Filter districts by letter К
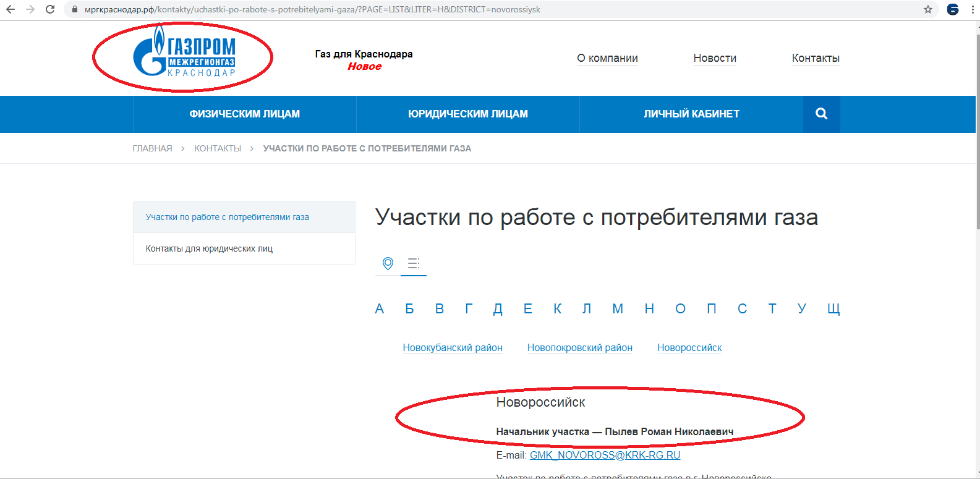The height and width of the screenshot is (479, 980). click(558, 308)
